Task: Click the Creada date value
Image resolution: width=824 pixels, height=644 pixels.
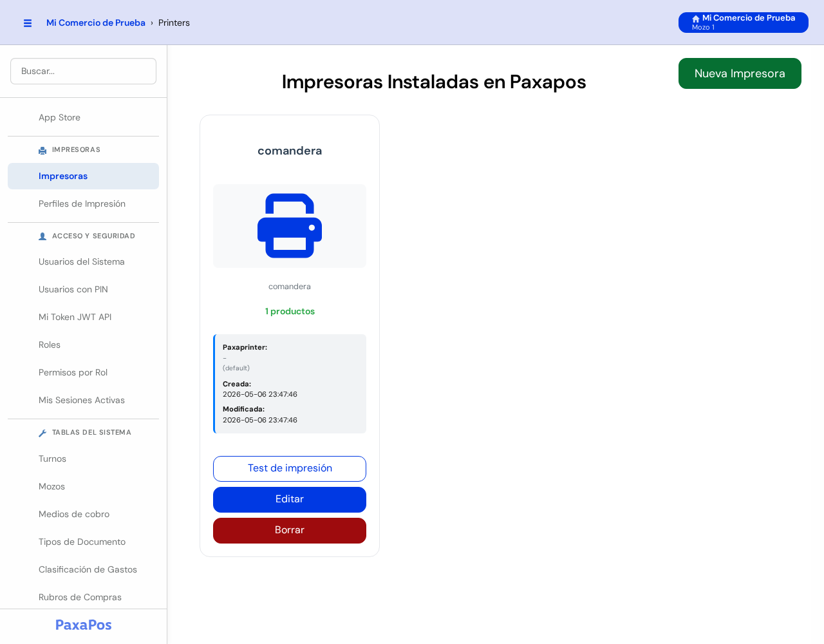Action: pos(260,394)
